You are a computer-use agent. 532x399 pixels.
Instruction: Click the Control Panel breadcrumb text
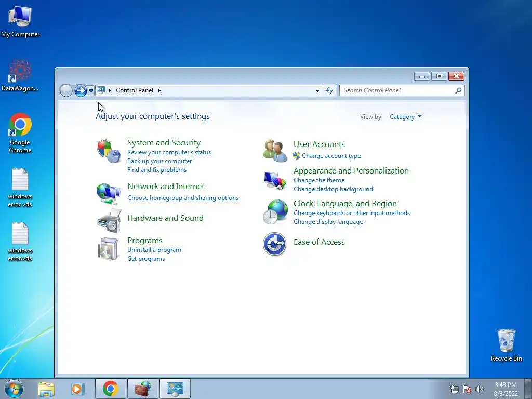[x=135, y=90]
